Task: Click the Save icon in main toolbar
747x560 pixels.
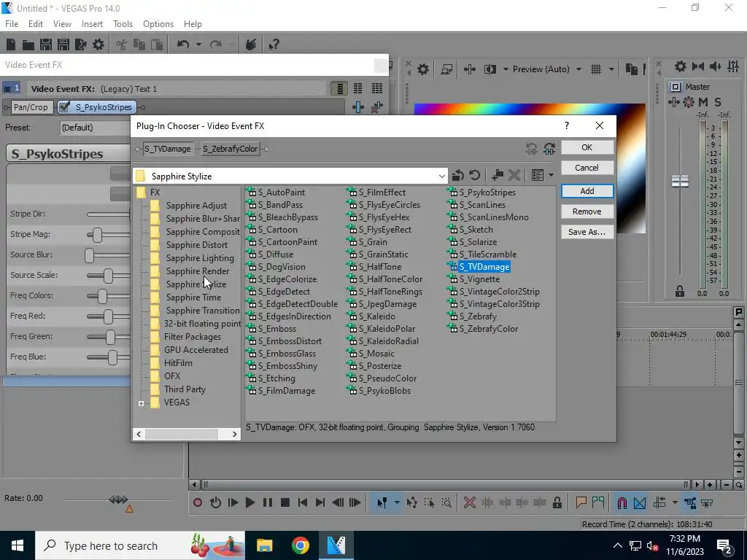Action: tap(46, 44)
